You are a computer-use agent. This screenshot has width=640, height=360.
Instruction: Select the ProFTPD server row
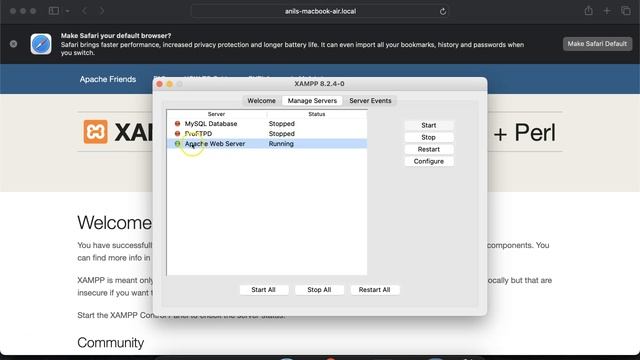tap(267, 133)
